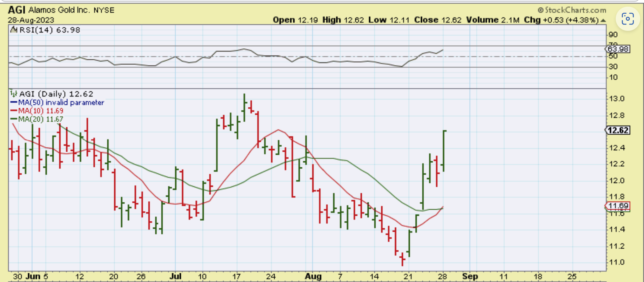Click the RSI indicator mountain icon
Image resolution: width=644 pixels, height=282 pixels.
pos(14,30)
